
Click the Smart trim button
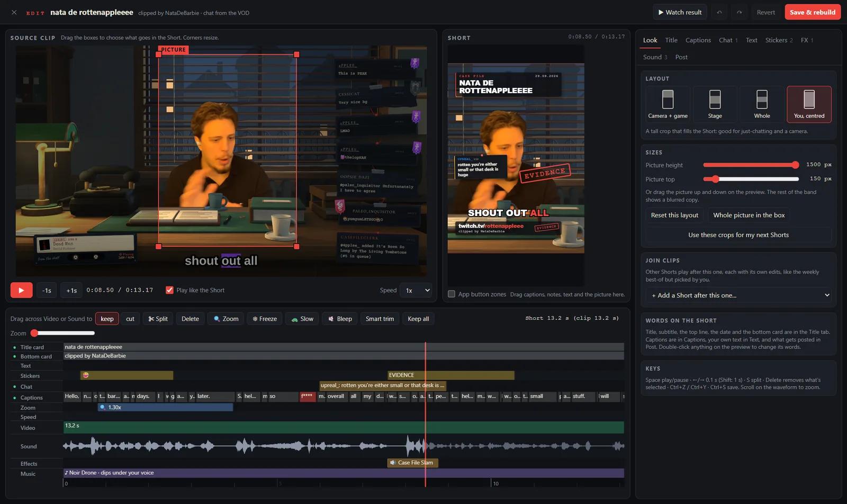pyautogui.click(x=380, y=319)
